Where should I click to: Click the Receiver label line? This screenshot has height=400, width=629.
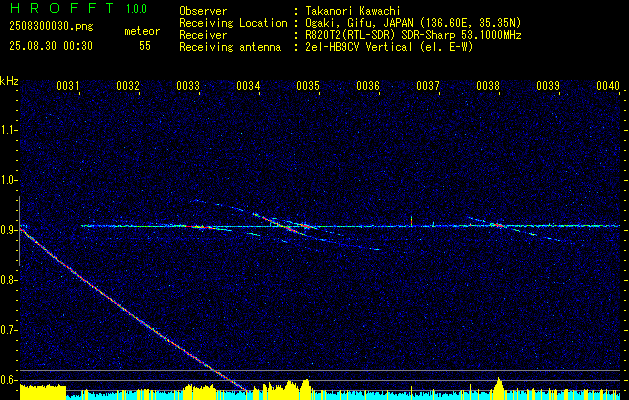point(203,35)
